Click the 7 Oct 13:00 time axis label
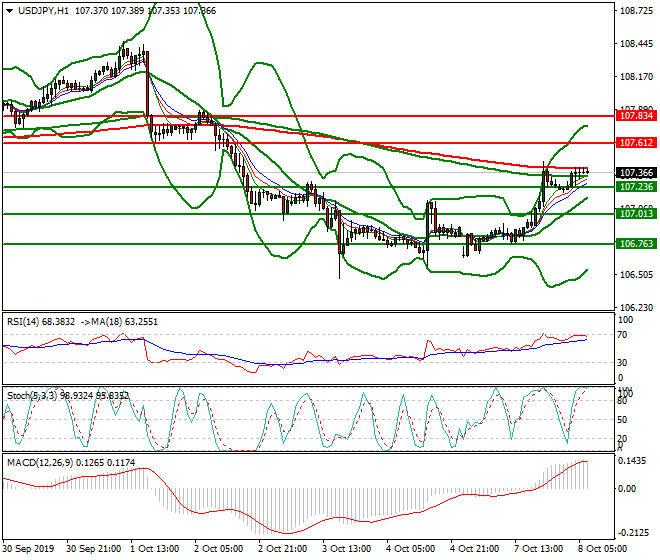The width and height of the screenshot is (660, 560). click(x=540, y=549)
